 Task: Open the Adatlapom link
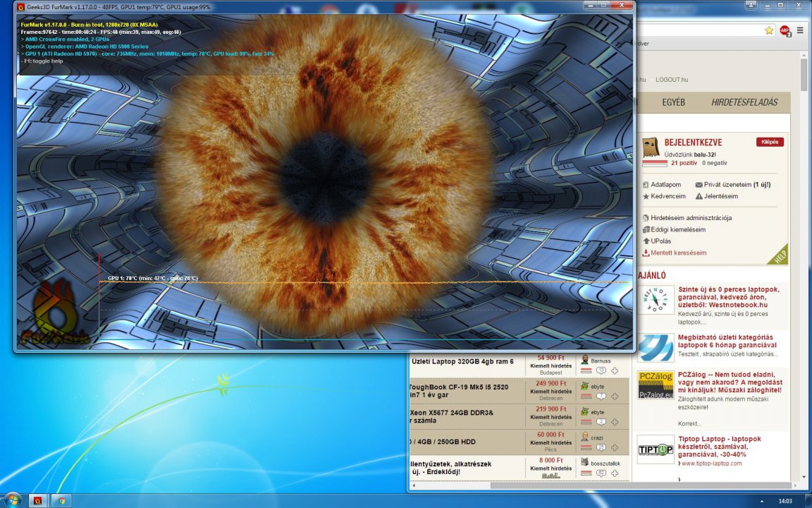tap(665, 185)
